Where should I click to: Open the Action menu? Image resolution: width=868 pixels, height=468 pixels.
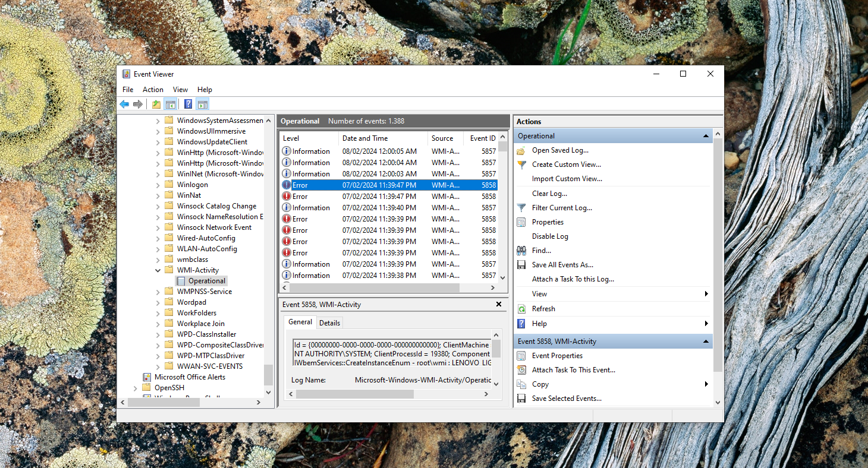pyautogui.click(x=153, y=90)
